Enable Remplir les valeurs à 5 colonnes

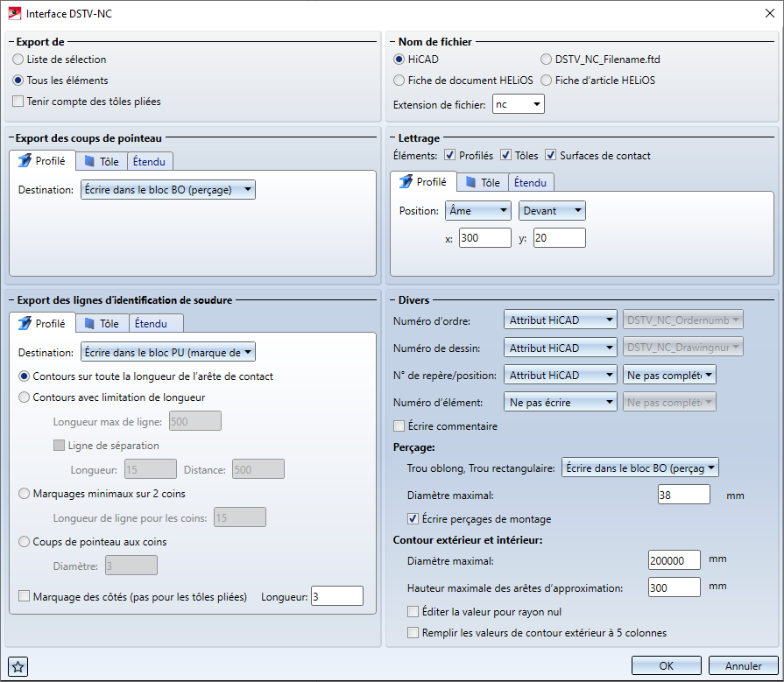click(413, 633)
